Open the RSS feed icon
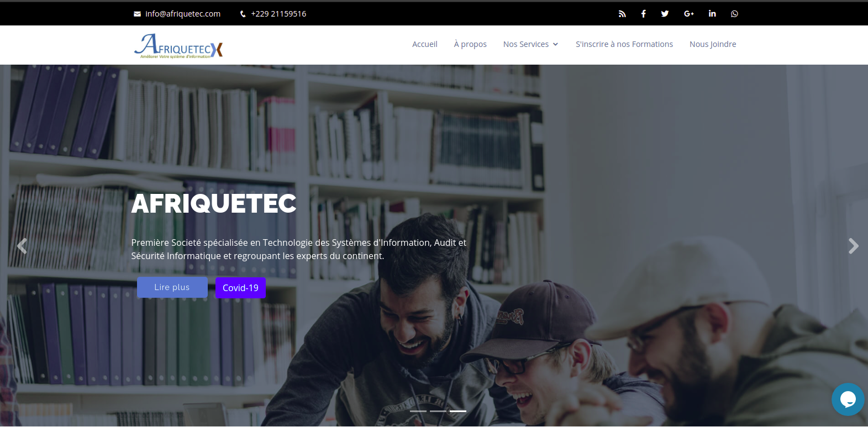Screen dimensions: 868x427 622,14
